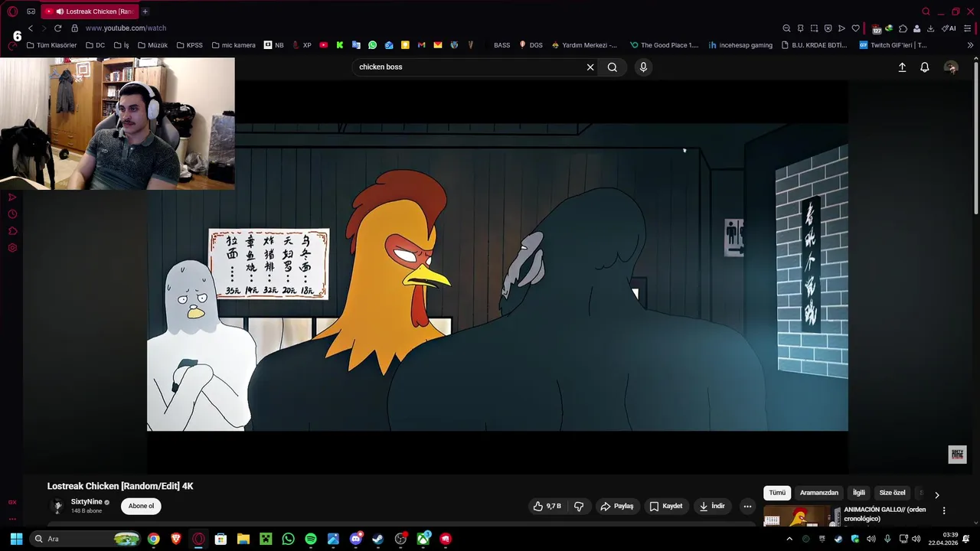Open the extensions puzzle icon
Viewport: 980px width, 551px height.
click(903, 28)
